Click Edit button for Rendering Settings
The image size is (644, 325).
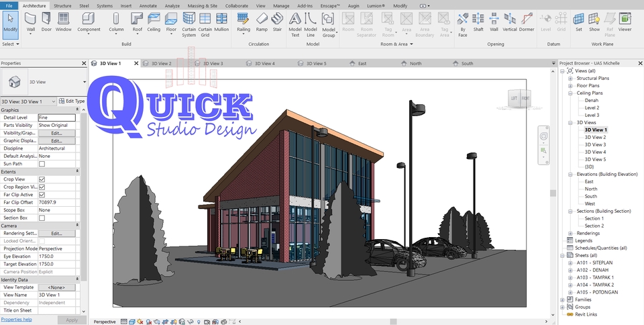(56, 234)
